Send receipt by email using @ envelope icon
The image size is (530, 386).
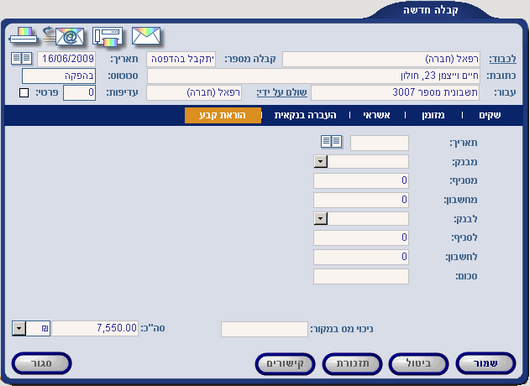[64, 36]
